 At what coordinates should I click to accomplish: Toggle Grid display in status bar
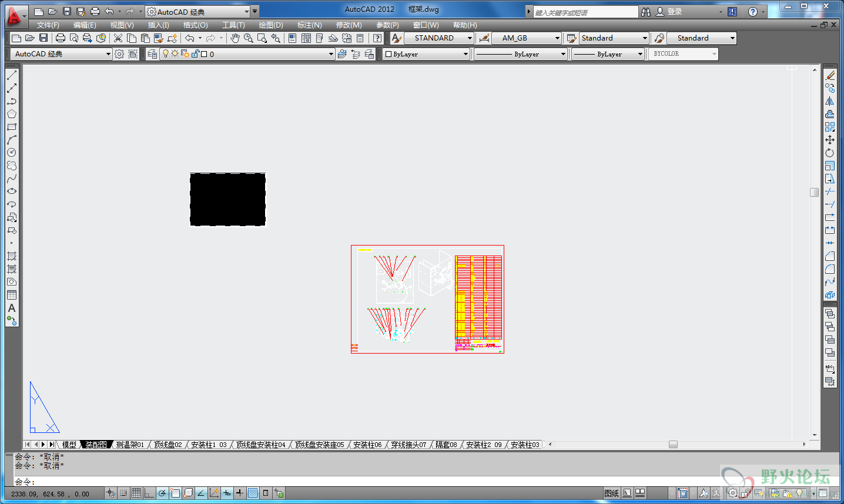pos(136,493)
